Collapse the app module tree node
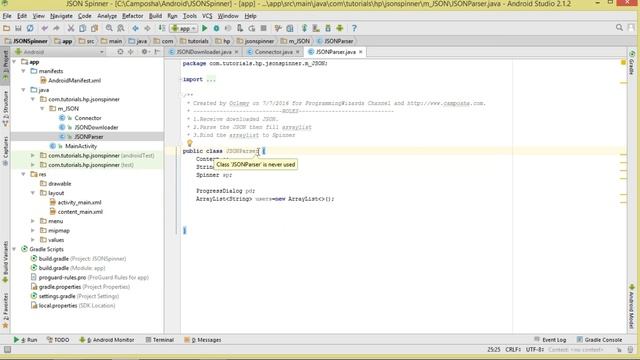Viewport: 640px width, 360px height. [x=15, y=62]
